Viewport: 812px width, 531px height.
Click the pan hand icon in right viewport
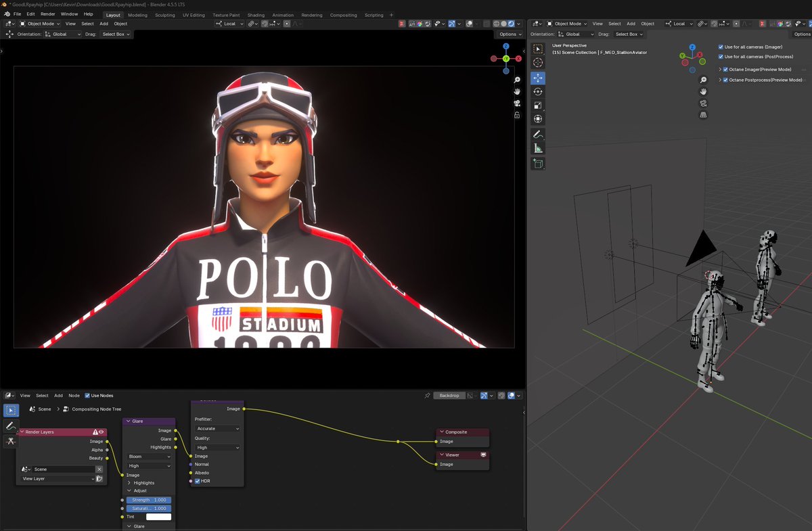[x=703, y=92]
